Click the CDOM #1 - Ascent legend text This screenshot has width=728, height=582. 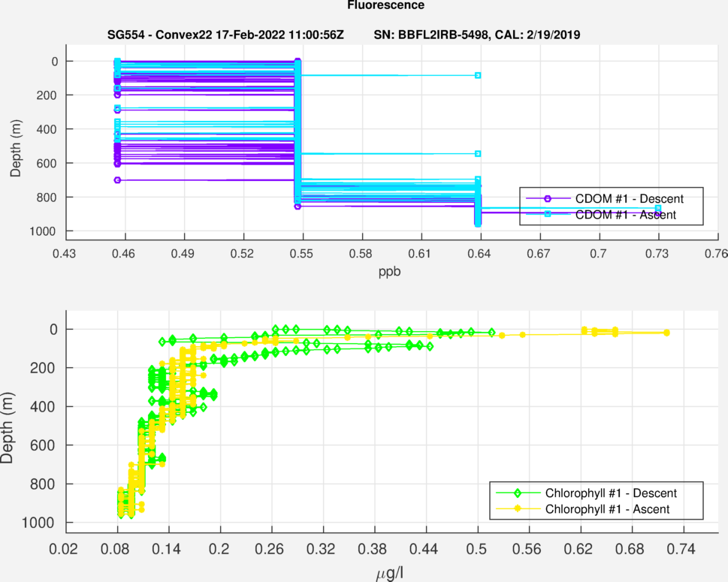(x=625, y=215)
